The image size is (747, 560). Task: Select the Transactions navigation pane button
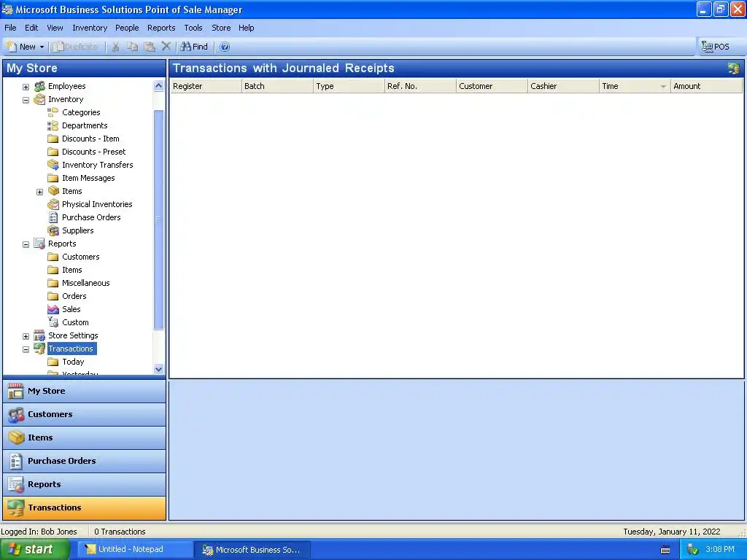85,507
